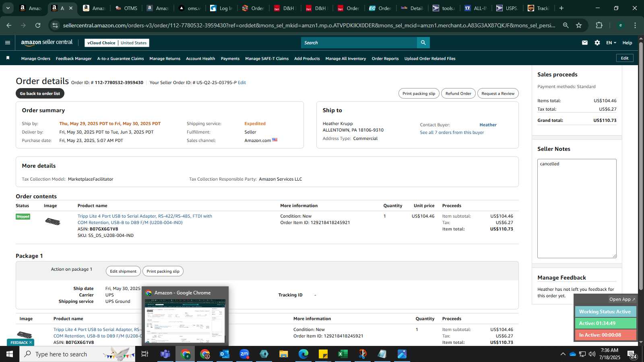Open Microsoft Edge from the taskbar
This screenshot has height=362, width=644.
303,354
